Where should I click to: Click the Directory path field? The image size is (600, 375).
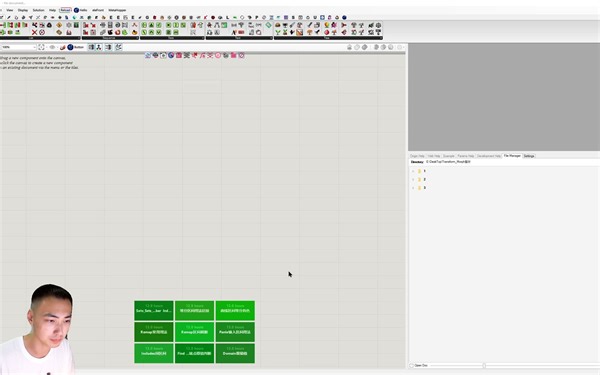pos(512,162)
